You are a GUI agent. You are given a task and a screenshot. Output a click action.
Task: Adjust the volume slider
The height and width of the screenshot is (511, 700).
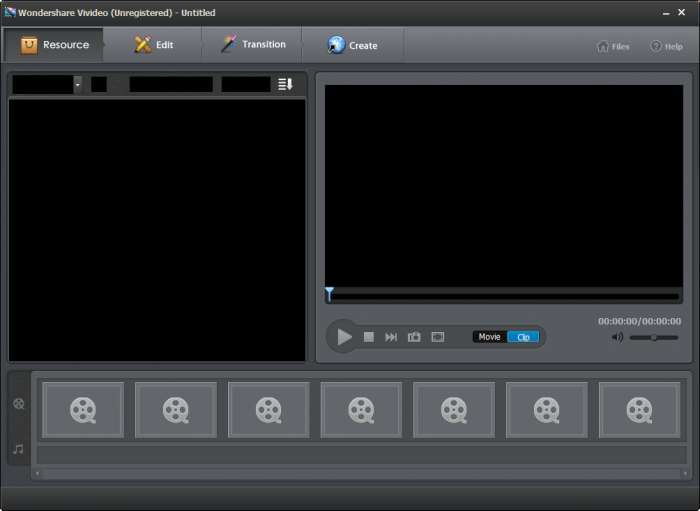tap(654, 337)
